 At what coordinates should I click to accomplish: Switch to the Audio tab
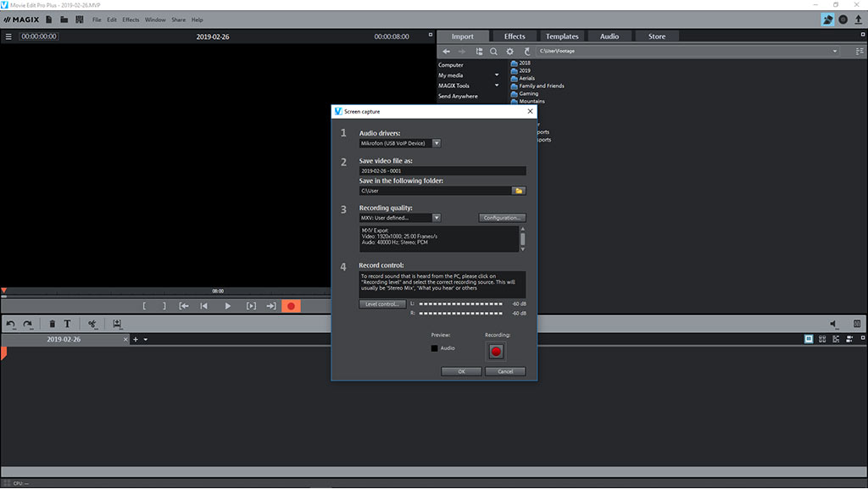click(609, 36)
